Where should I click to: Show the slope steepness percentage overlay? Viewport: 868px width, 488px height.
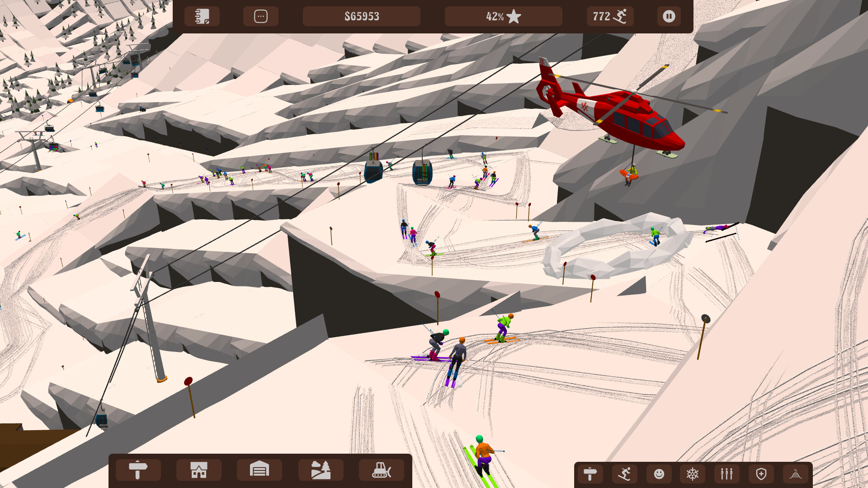[795, 474]
